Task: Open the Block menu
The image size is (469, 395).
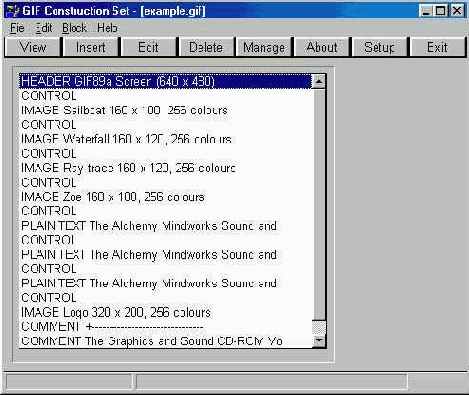Action: (x=74, y=28)
